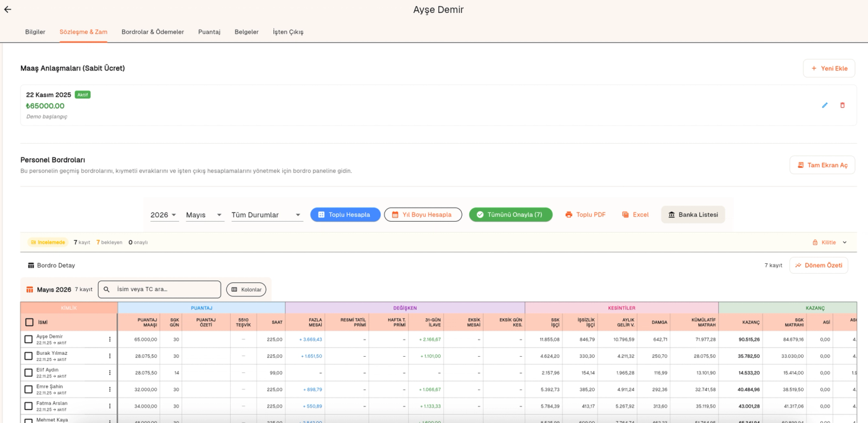Tick the checkbox for Ayşe Demir

(x=29, y=339)
